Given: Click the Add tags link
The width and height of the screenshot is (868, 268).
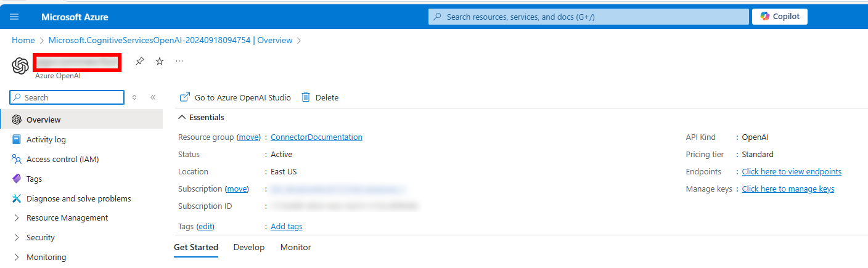Looking at the screenshot, I should 287,226.
